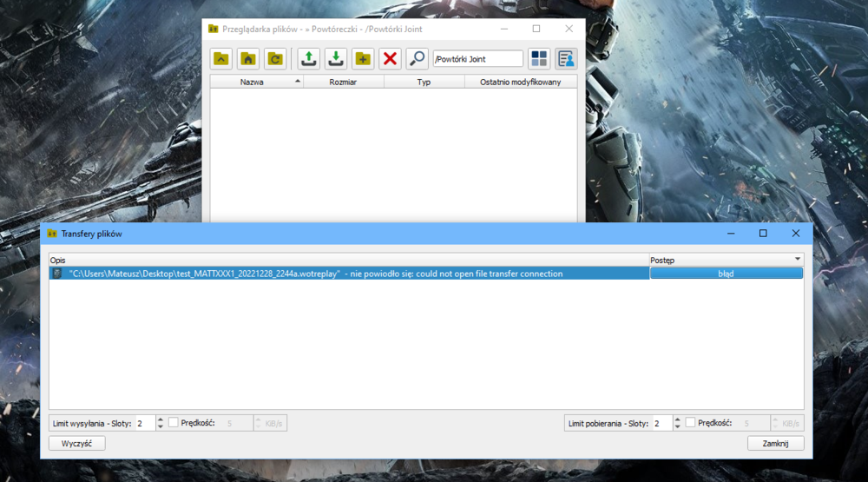The width and height of the screenshot is (868, 482).
Task: Click Wyczyść to clear transfers
Action: pos(77,443)
